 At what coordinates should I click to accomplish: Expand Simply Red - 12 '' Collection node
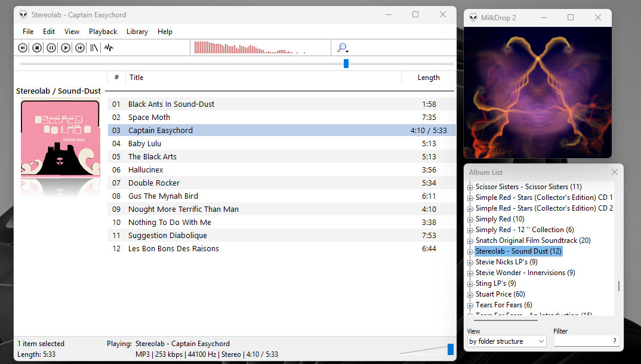pyautogui.click(x=470, y=230)
